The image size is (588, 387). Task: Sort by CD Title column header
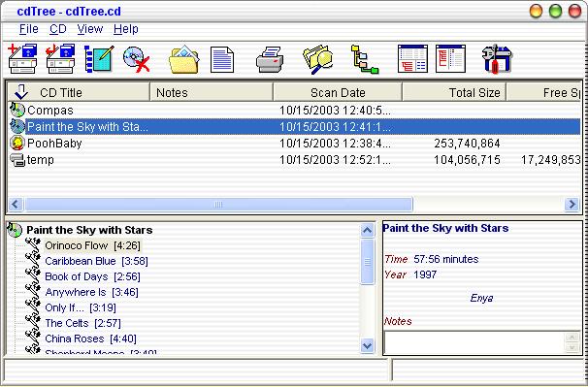pyautogui.click(x=79, y=92)
